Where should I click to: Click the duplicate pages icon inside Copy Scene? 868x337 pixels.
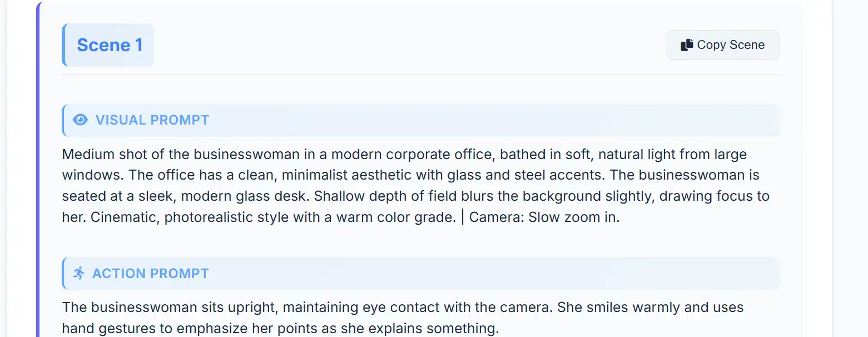click(x=686, y=44)
